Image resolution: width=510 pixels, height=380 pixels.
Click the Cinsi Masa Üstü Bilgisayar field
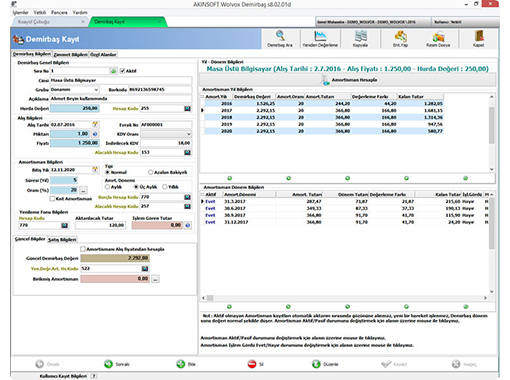(x=121, y=80)
